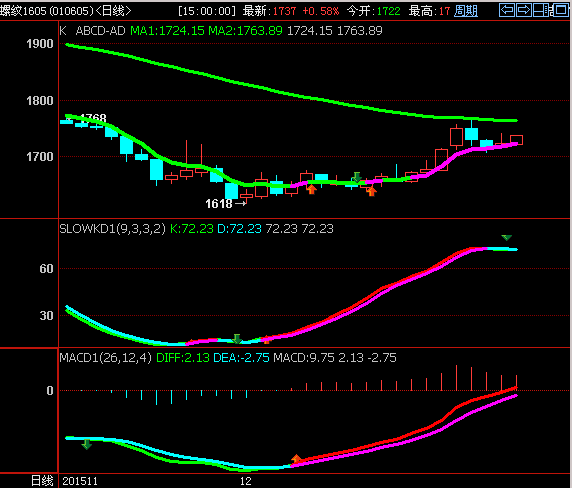Click the SLOWKD1(9,3,3,2) indicator label

[112, 229]
